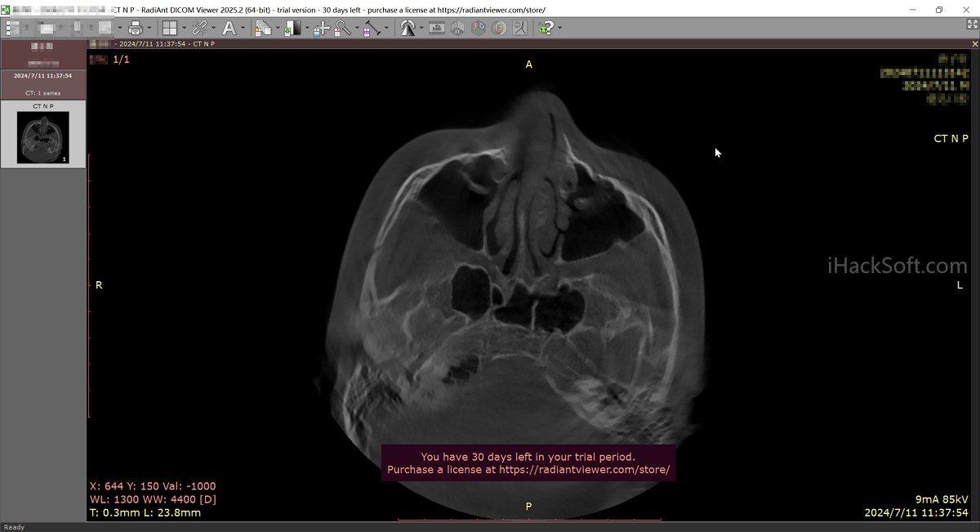The width and height of the screenshot is (980, 532).
Task: Click the screen layout grid icon
Action: click(169, 28)
